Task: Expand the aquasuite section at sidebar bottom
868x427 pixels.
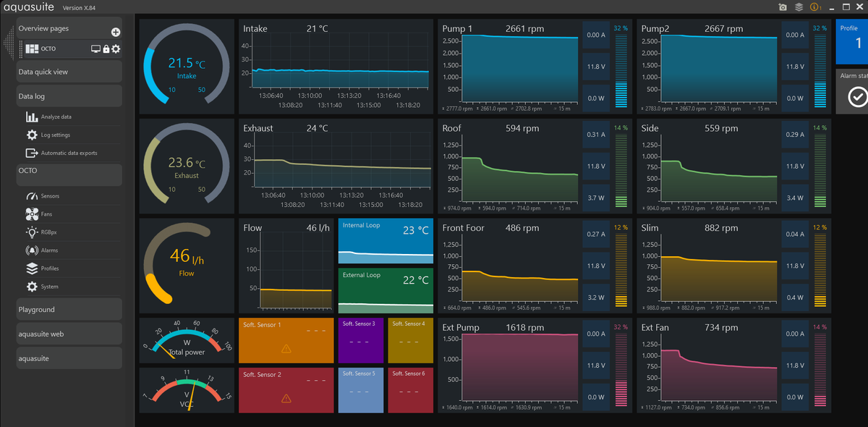Action: [x=69, y=358]
